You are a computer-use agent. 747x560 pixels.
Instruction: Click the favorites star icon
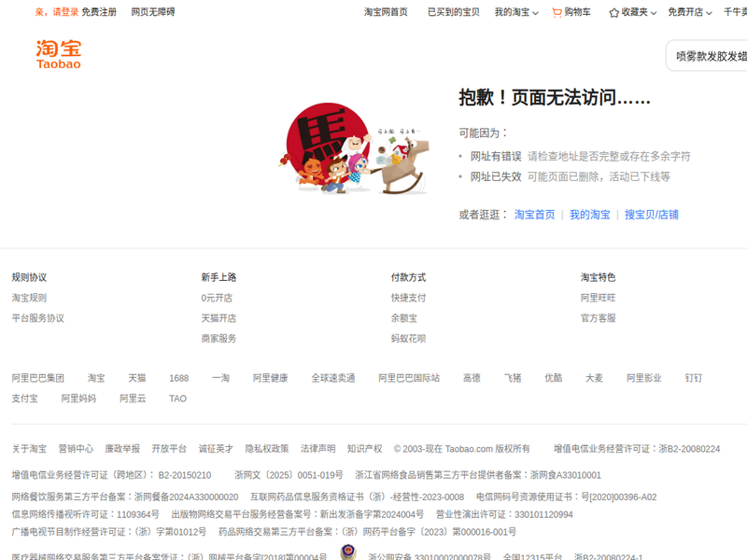coord(614,13)
